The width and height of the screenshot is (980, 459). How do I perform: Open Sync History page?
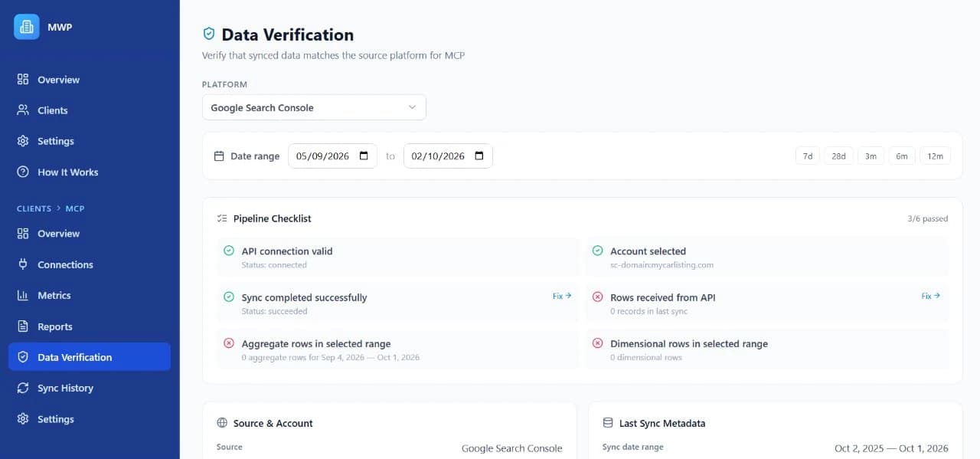[x=90, y=388]
